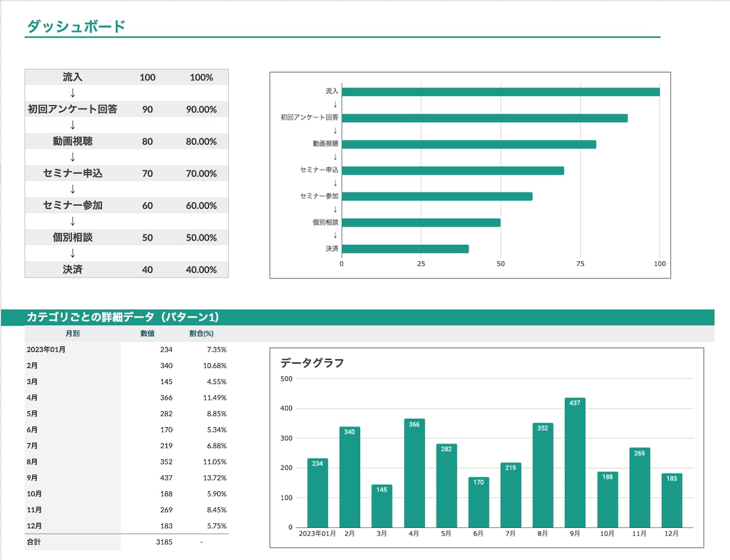Select the 決済 bar in the horizontal chart
This screenshot has height=560, width=730.
click(x=405, y=249)
